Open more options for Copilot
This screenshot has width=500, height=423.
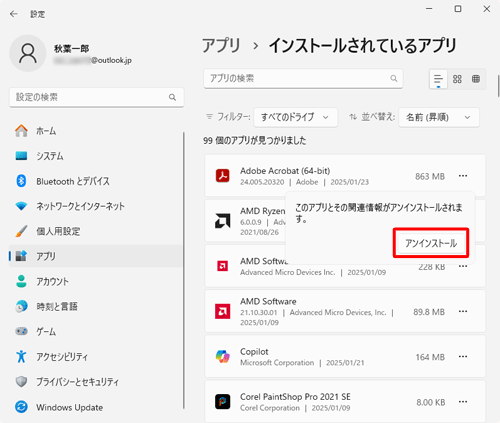[463, 357]
